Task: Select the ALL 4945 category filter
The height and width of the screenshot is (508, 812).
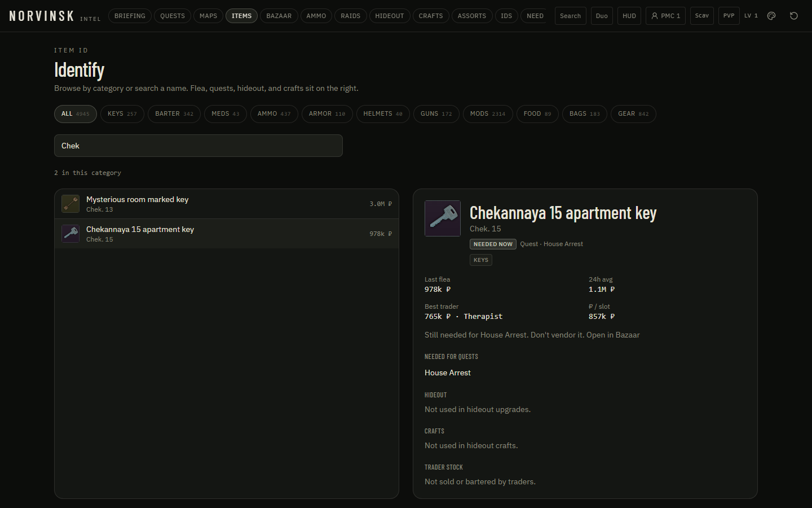Action: click(x=76, y=114)
